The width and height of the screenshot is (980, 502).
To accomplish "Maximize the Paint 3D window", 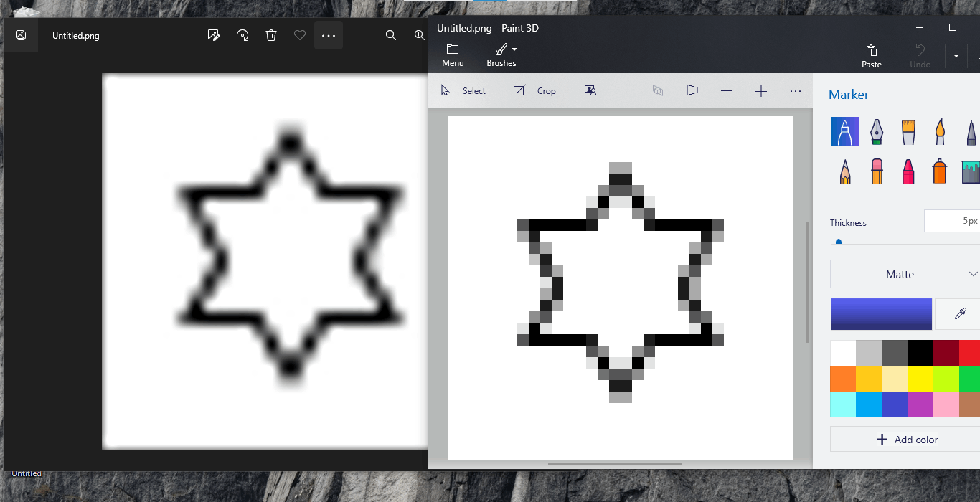I will tap(953, 27).
